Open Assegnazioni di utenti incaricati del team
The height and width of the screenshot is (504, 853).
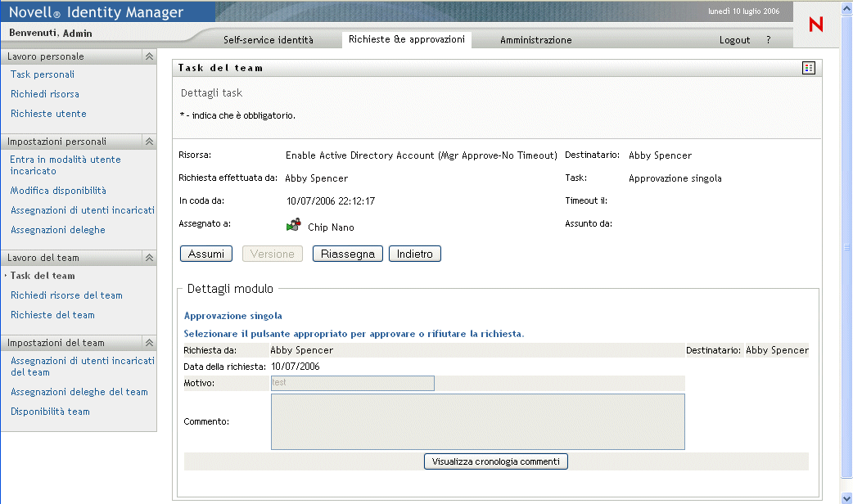(83, 367)
